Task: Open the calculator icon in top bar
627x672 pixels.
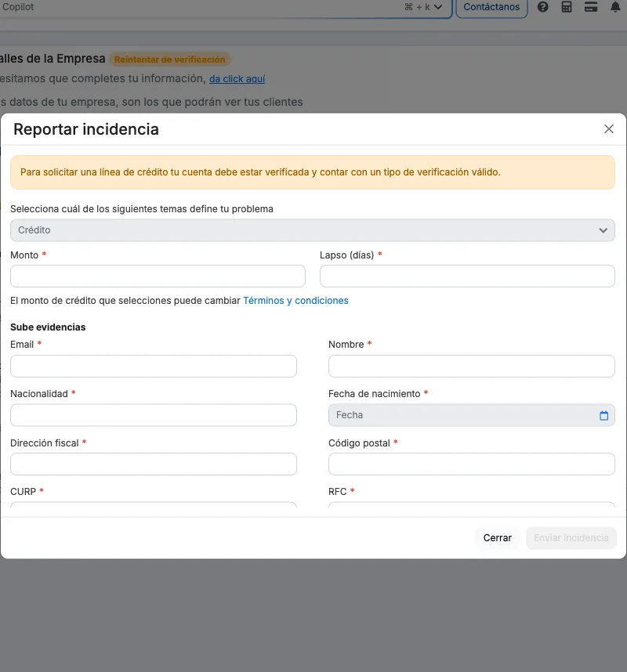Action: coord(567,7)
